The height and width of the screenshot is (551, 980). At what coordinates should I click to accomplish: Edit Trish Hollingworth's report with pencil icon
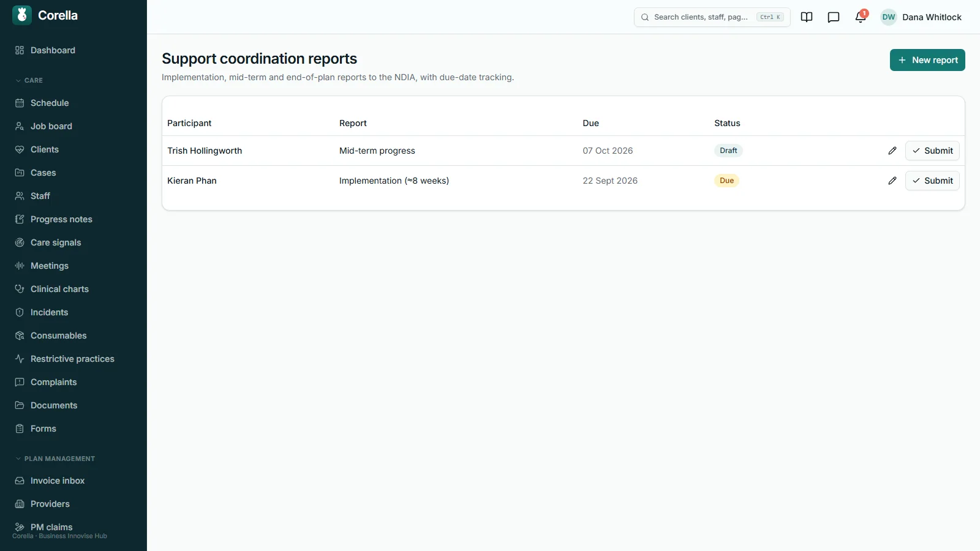892,151
